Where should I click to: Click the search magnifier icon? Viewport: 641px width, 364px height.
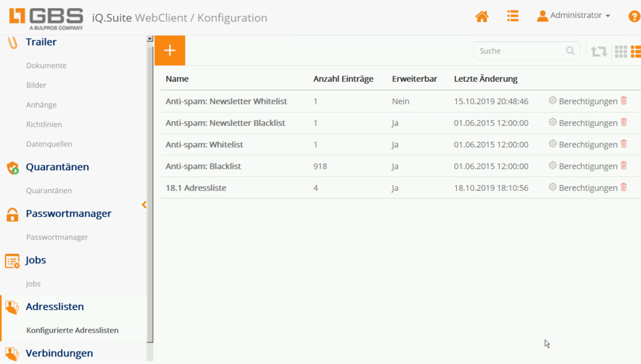pyautogui.click(x=570, y=51)
